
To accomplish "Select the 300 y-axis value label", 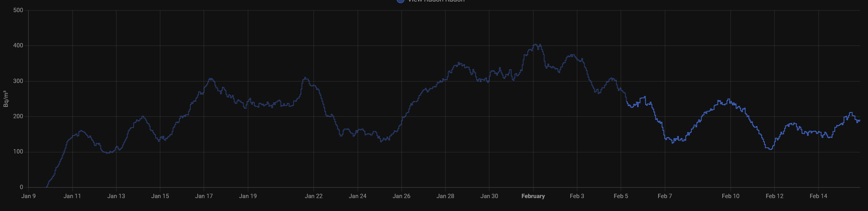I will click(18, 81).
